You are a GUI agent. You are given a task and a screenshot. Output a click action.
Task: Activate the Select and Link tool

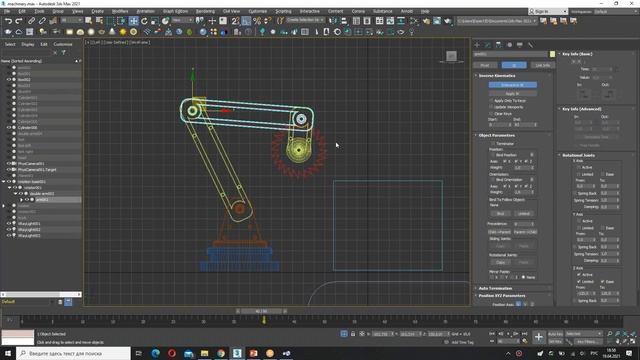coord(31,21)
